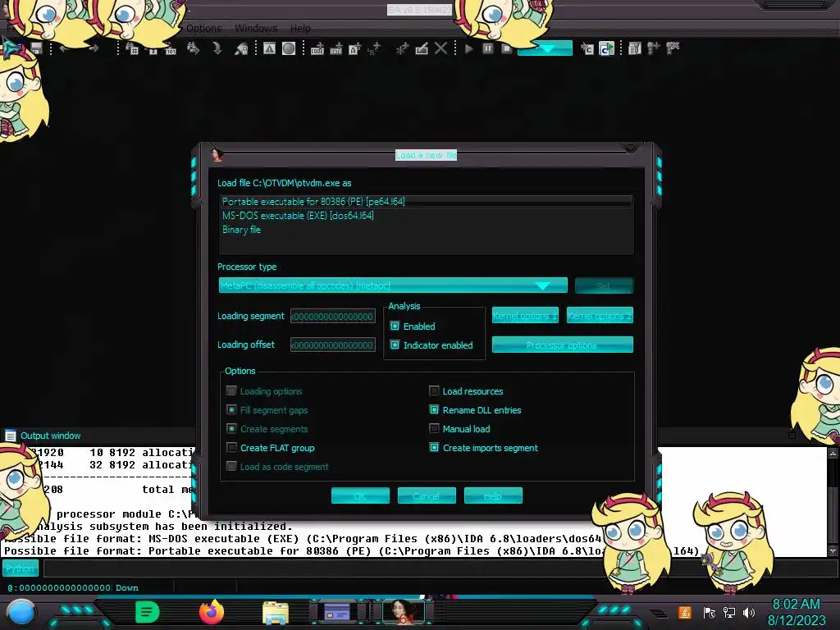
Task: Click the IDA portrait icon on the taskbar
Action: click(x=404, y=612)
